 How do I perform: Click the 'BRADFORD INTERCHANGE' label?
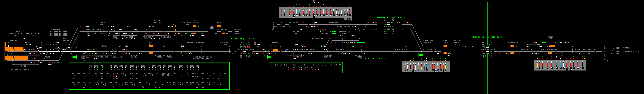pos(20,70)
